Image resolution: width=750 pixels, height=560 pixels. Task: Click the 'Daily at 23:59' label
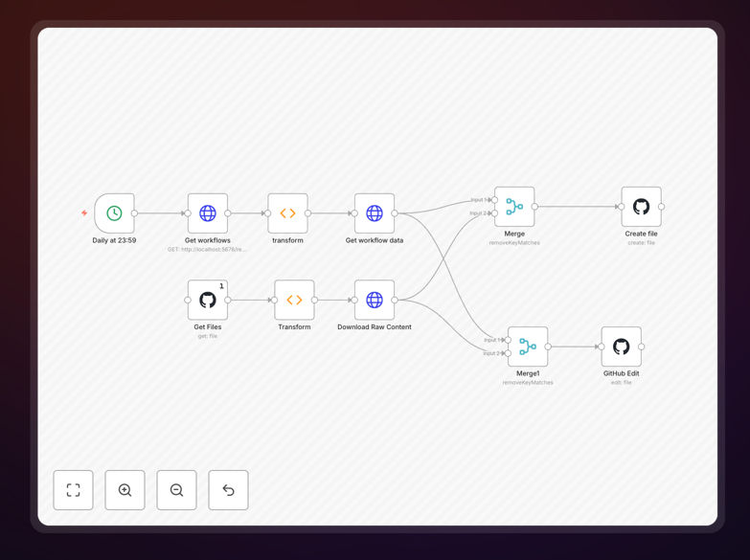[114, 240]
